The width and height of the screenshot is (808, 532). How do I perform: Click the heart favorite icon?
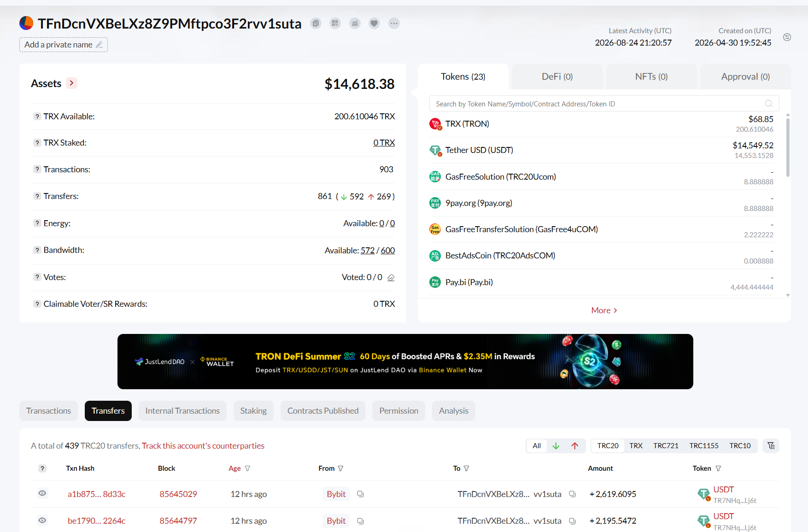click(375, 23)
